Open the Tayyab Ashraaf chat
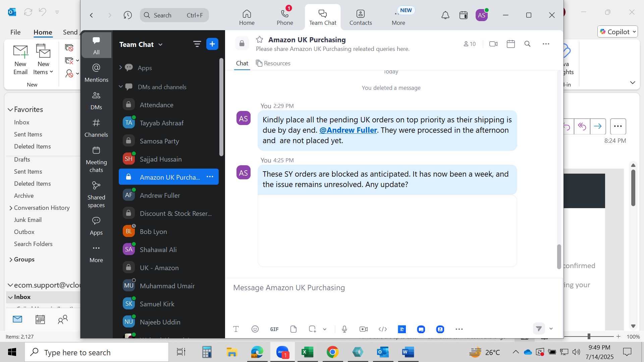The width and height of the screenshot is (644, 362). tap(169, 123)
